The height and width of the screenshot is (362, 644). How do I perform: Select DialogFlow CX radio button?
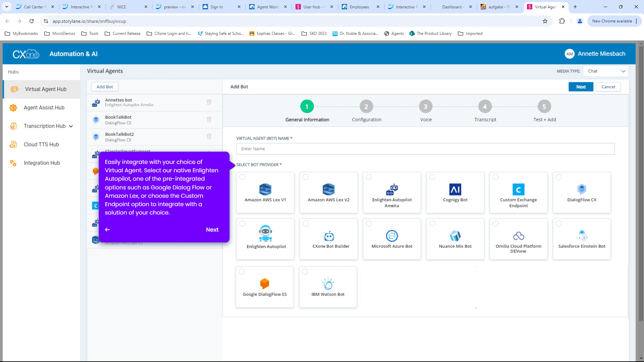pyautogui.click(x=559, y=177)
